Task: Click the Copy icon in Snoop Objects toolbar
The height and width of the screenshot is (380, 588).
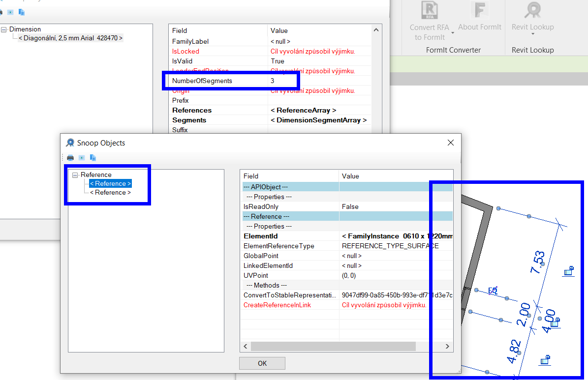Action: [93, 158]
